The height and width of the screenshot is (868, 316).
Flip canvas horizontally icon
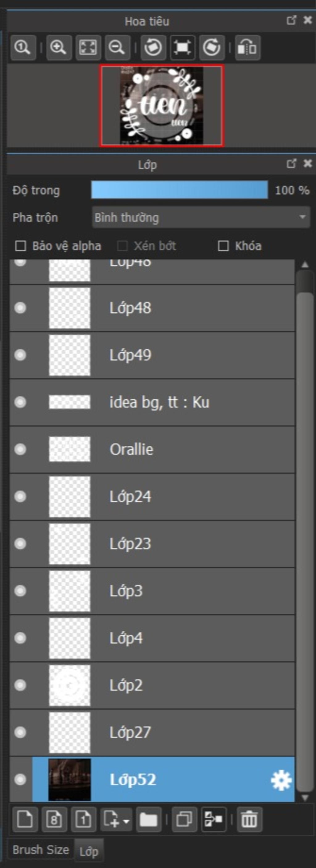click(x=247, y=48)
